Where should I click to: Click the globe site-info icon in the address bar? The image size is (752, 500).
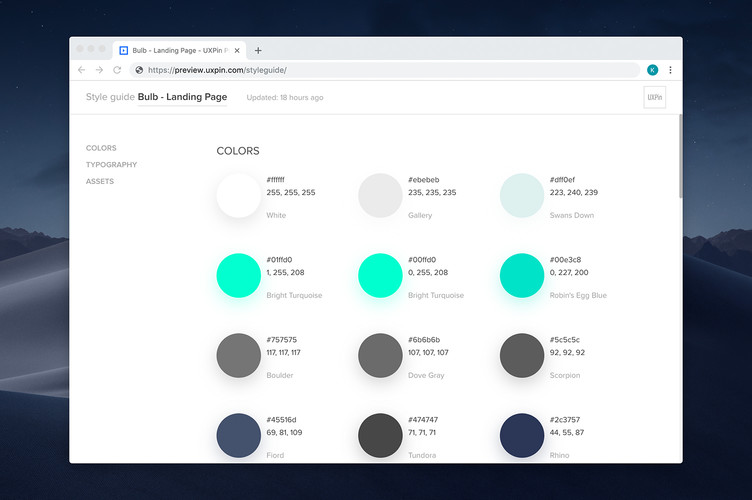pyautogui.click(x=139, y=70)
